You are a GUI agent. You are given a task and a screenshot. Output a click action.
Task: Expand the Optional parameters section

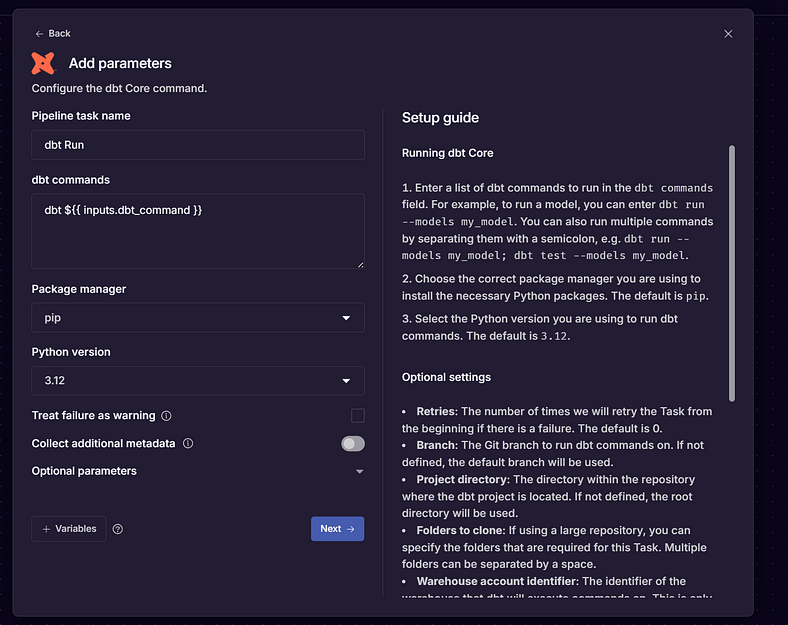coord(198,471)
